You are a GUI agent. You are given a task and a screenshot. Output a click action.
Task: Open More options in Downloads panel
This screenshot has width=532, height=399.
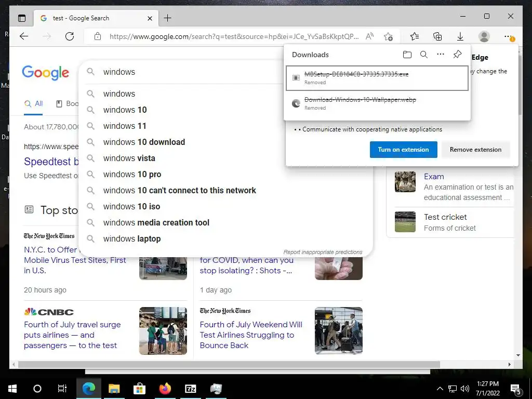click(441, 54)
